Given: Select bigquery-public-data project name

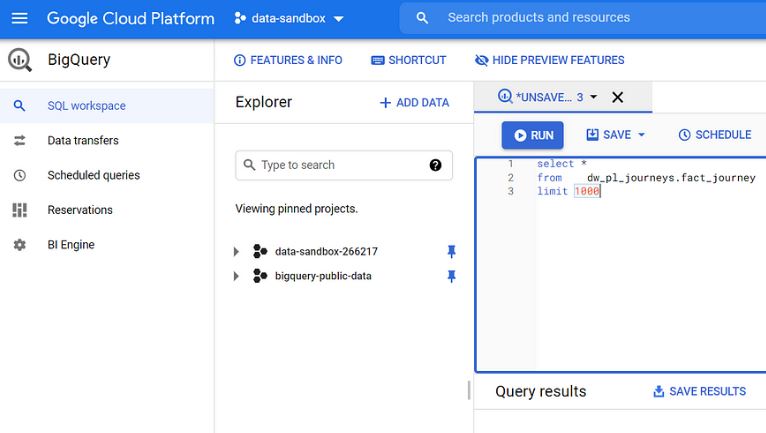Looking at the screenshot, I should 323,276.
